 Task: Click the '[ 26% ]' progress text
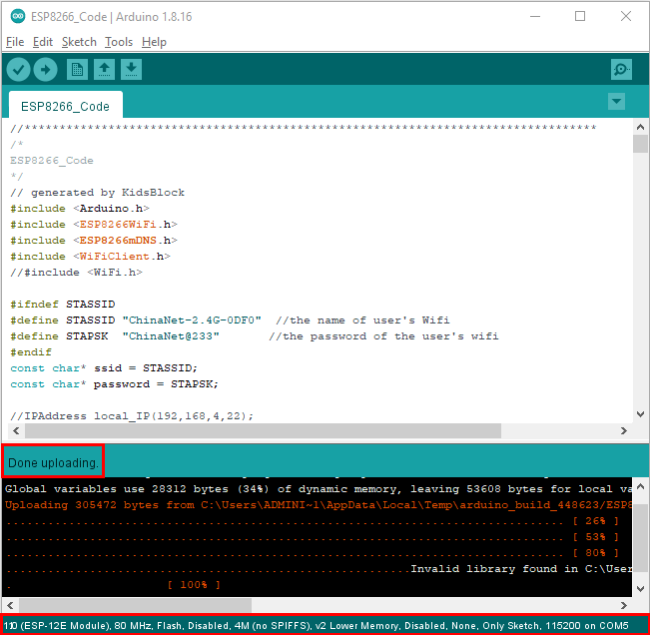[596, 521]
